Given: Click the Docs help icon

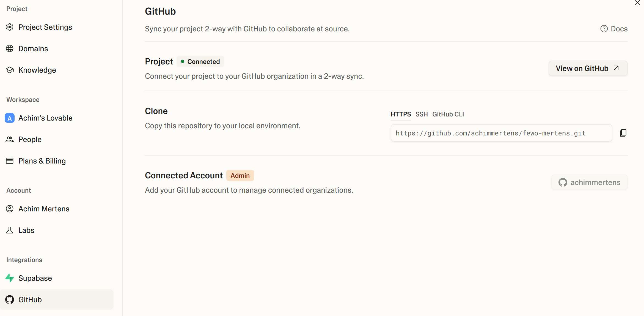Looking at the screenshot, I should [x=604, y=29].
